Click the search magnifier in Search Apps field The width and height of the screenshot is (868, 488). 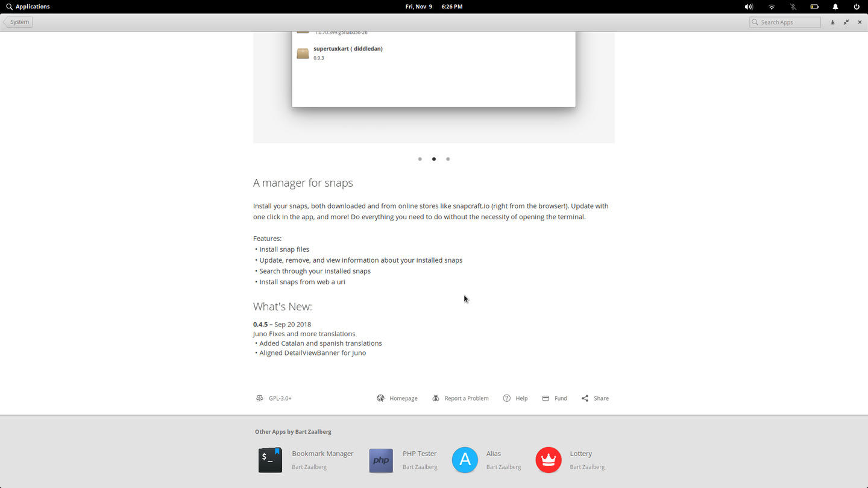755,22
